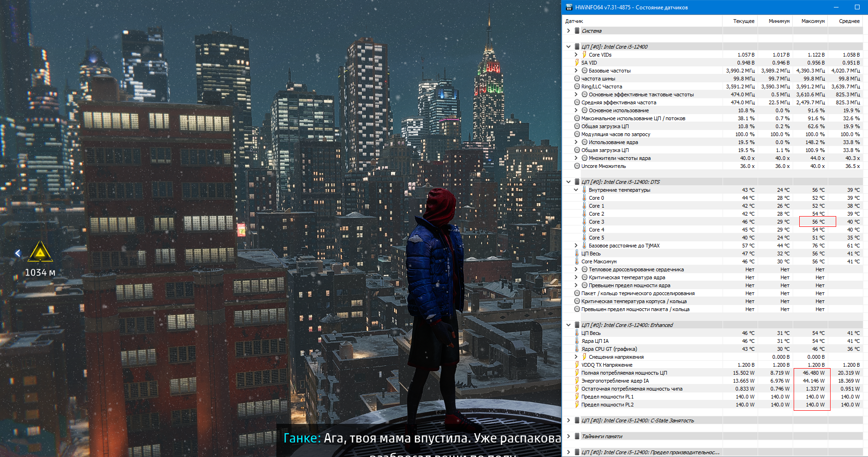Collapse the Внутренние температуры list
The width and height of the screenshot is (868, 457).
576,190
